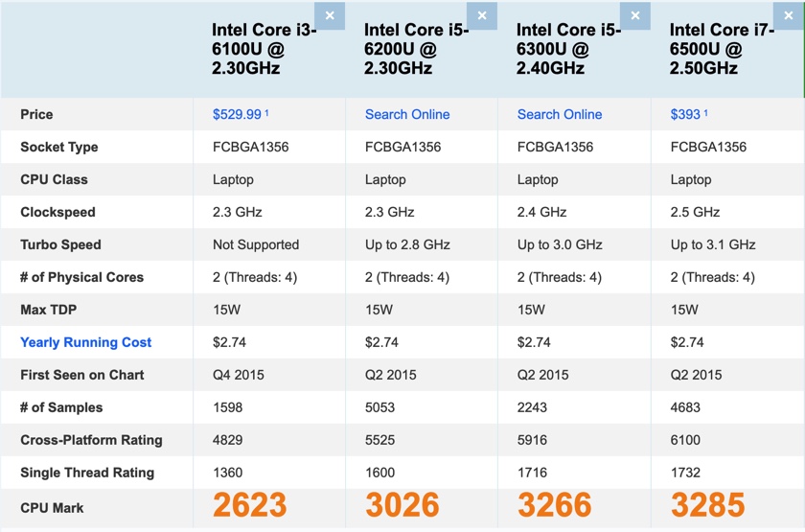Click Search Online for the i5-6300U
This screenshot has height=532, width=805.
click(x=560, y=114)
